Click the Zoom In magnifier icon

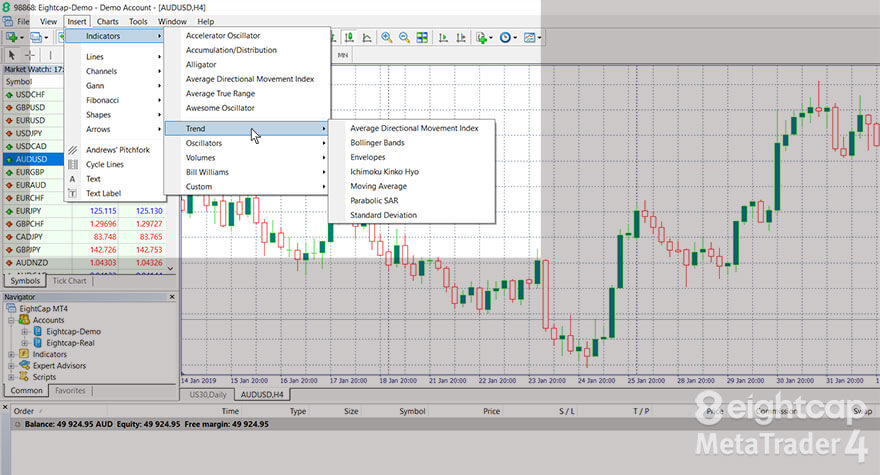(x=386, y=38)
